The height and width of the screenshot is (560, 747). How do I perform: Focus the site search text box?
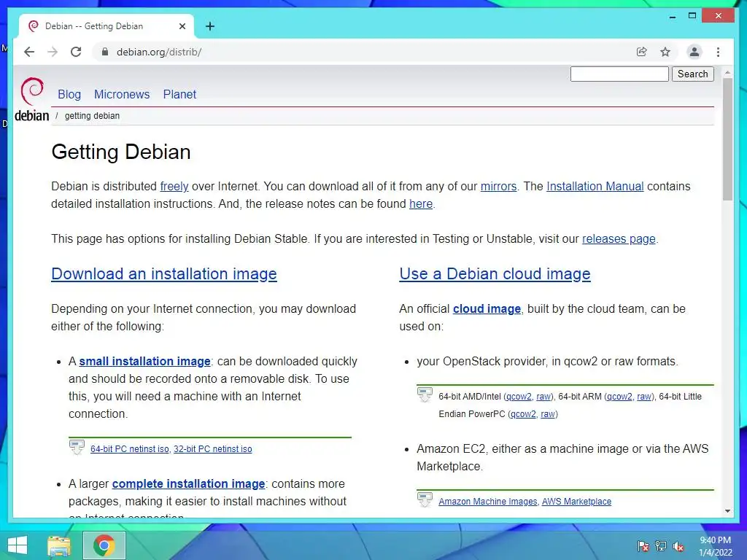coord(619,74)
